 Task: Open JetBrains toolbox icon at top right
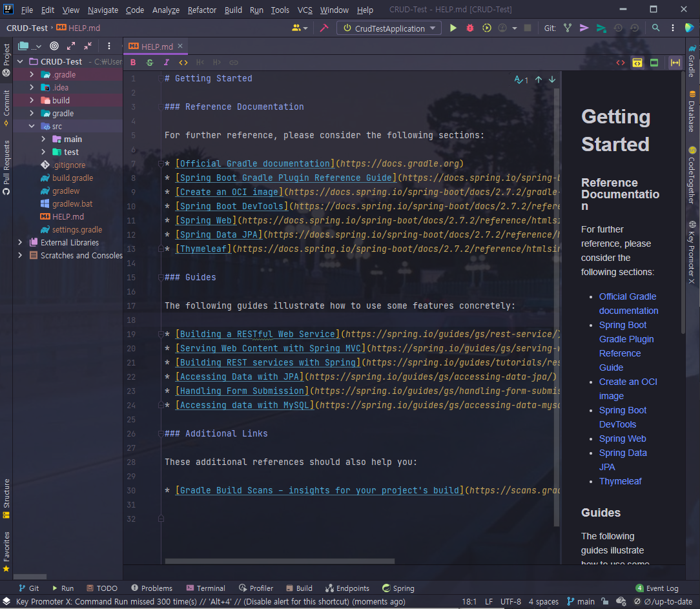coord(689,28)
